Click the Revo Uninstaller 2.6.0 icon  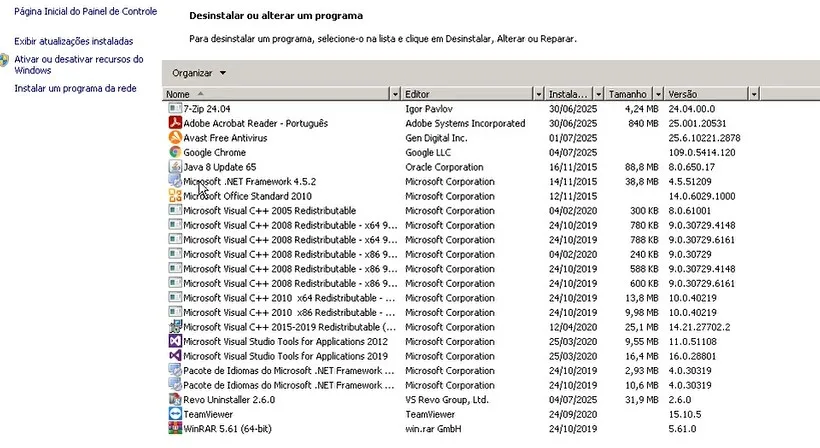tap(175, 400)
